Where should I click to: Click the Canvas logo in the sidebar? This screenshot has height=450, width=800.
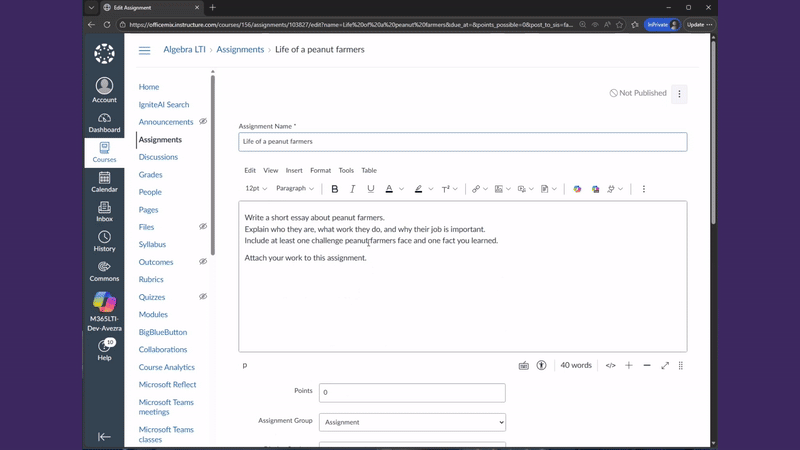pyautogui.click(x=104, y=54)
